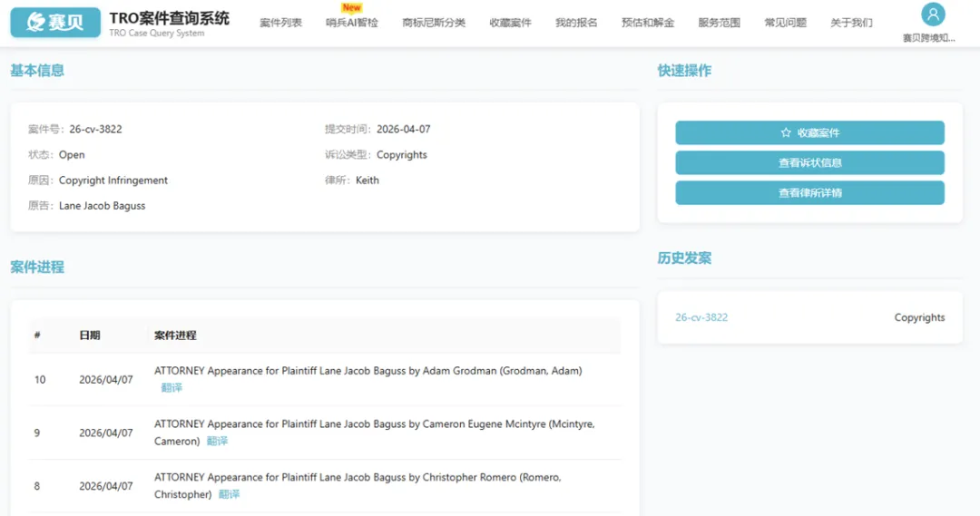Open the 常见问题 page
The height and width of the screenshot is (516, 980).
click(785, 23)
